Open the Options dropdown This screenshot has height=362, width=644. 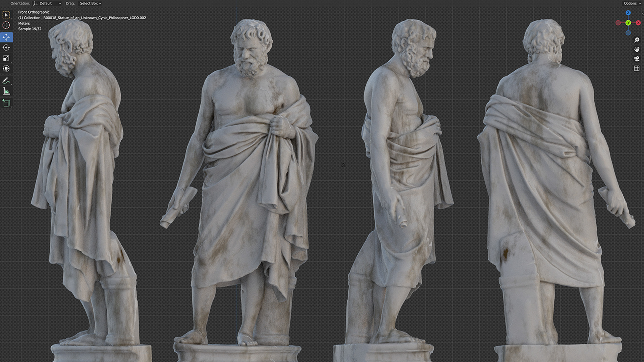click(x=632, y=3)
